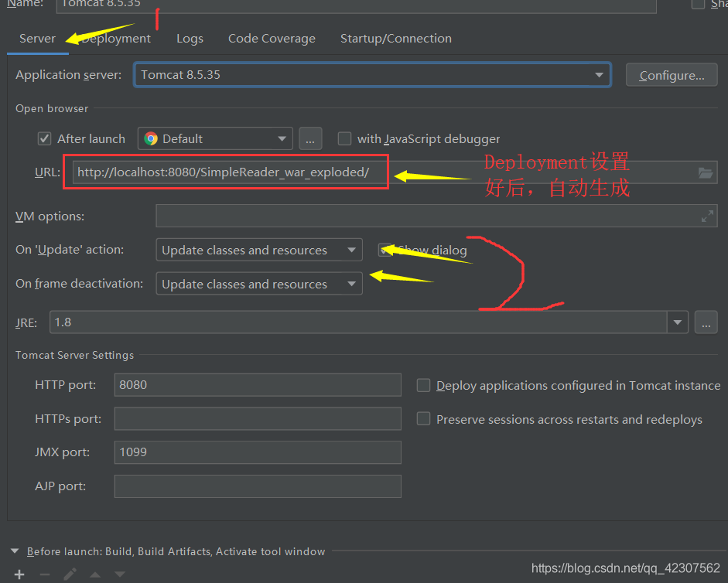728x583 pixels.
Task: Open the On 'Update' action dropdown
Action: point(259,250)
